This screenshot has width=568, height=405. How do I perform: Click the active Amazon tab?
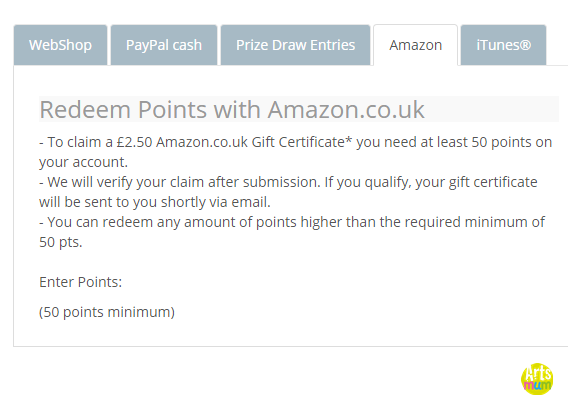(415, 45)
